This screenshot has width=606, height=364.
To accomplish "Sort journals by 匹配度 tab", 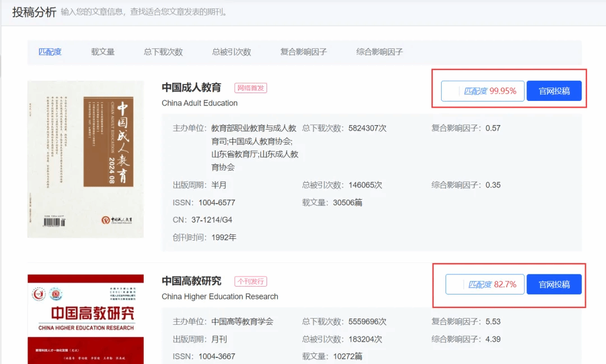I will (x=50, y=52).
